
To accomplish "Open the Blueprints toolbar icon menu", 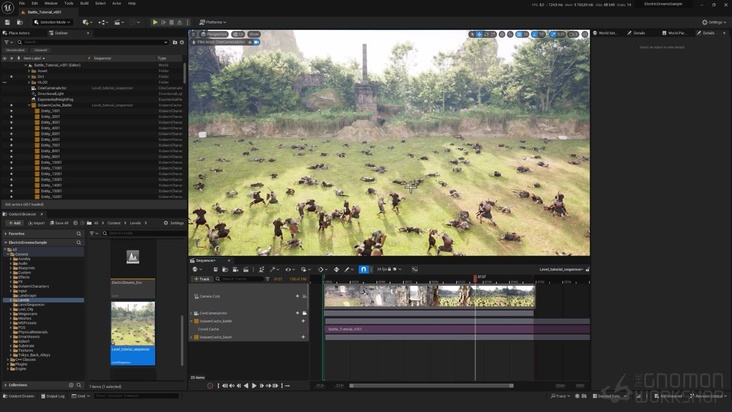I will 103,22.
